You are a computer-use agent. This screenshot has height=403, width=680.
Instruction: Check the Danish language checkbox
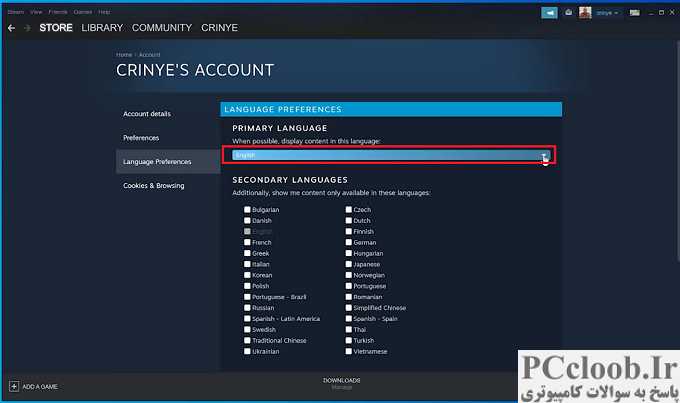pyautogui.click(x=247, y=220)
